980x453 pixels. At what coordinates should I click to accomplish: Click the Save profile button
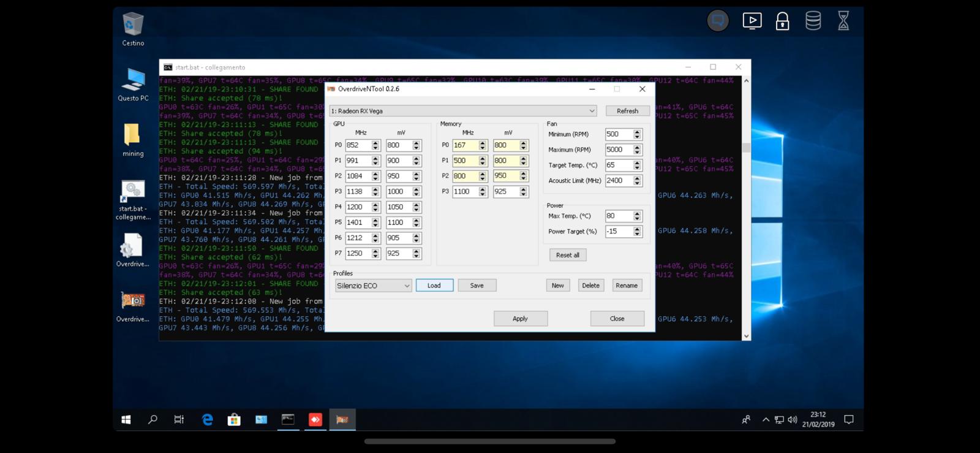point(477,286)
